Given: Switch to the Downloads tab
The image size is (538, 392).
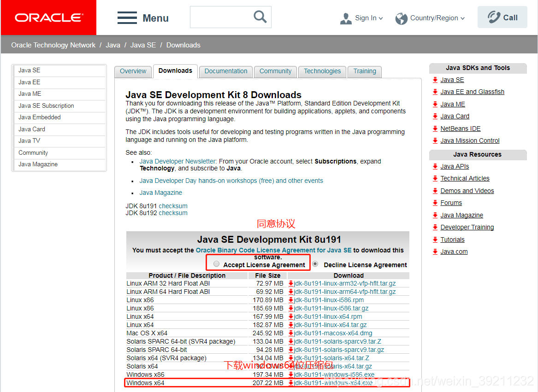Looking at the screenshot, I should [x=175, y=70].
